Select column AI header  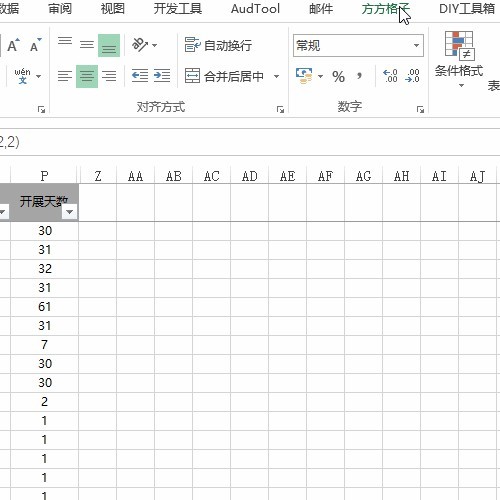tap(439, 176)
